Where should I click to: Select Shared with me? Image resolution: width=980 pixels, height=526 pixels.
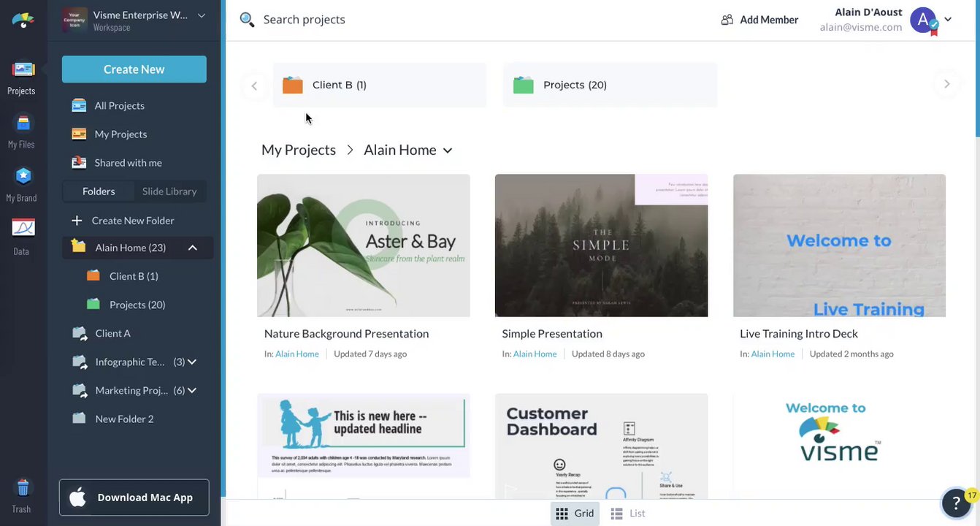128,163
